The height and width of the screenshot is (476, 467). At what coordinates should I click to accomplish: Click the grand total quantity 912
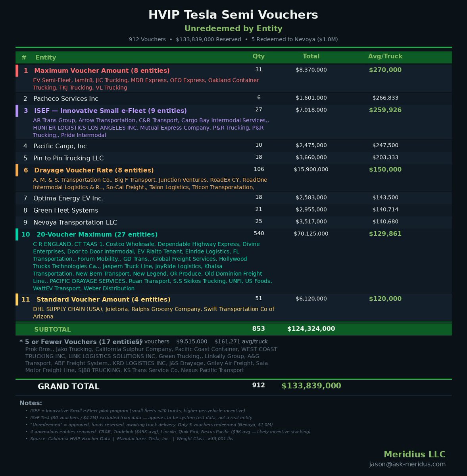pyautogui.click(x=259, y=385)
